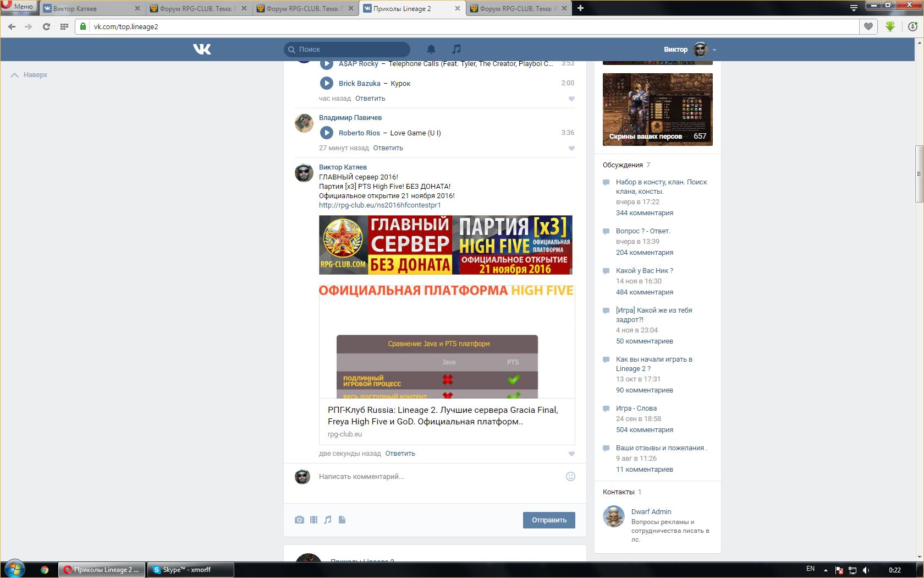
Task: Open Dwarf Admin contact profile
Action: 651,512
